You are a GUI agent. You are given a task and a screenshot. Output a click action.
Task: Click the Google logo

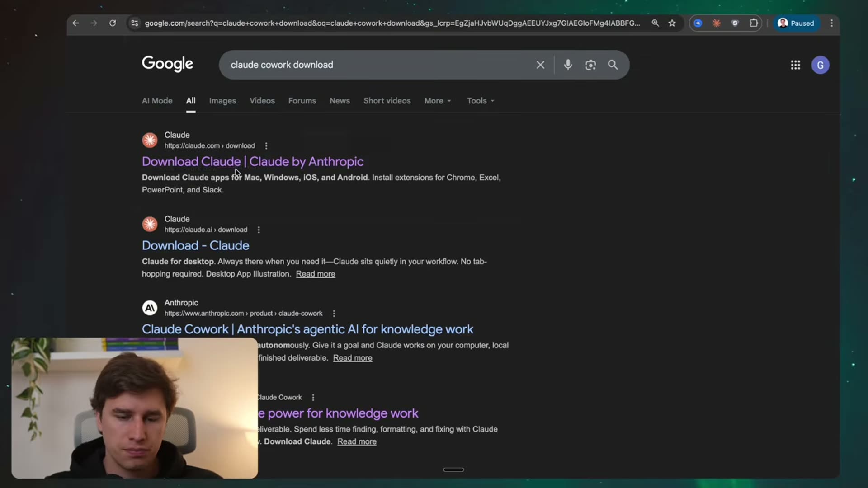coord(167,64)
